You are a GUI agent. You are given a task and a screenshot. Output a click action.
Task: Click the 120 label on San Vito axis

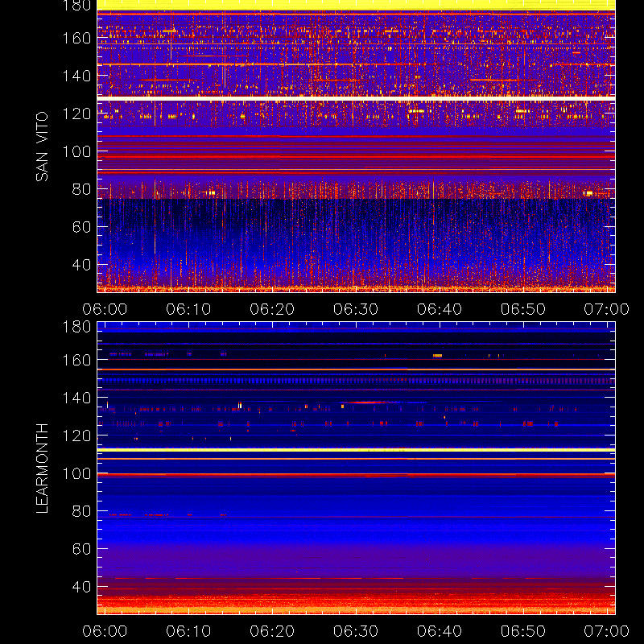[x=76, y=114]
